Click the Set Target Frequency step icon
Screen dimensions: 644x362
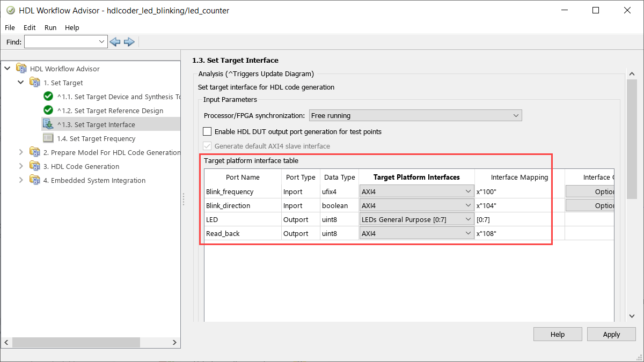click(48, 138)
